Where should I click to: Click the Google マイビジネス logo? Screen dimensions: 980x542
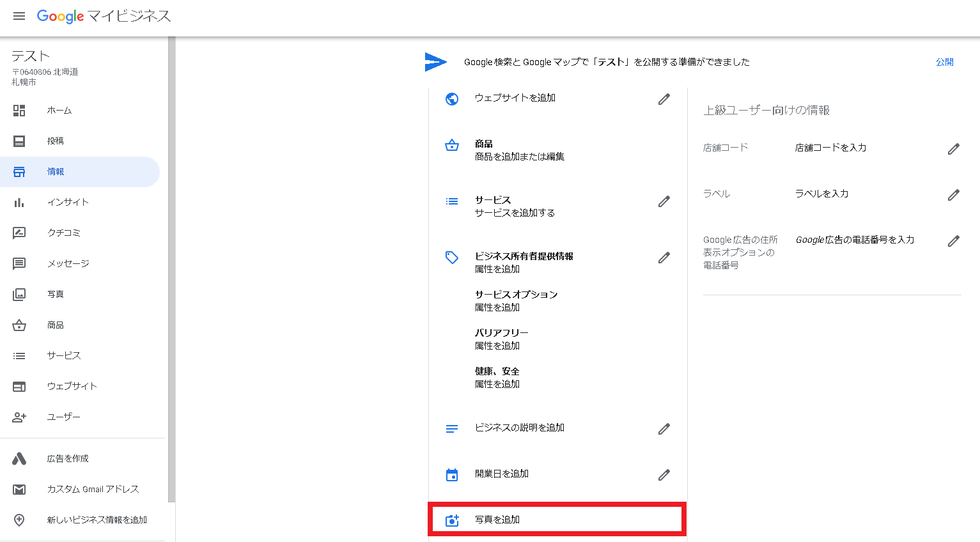pos(104,16)
